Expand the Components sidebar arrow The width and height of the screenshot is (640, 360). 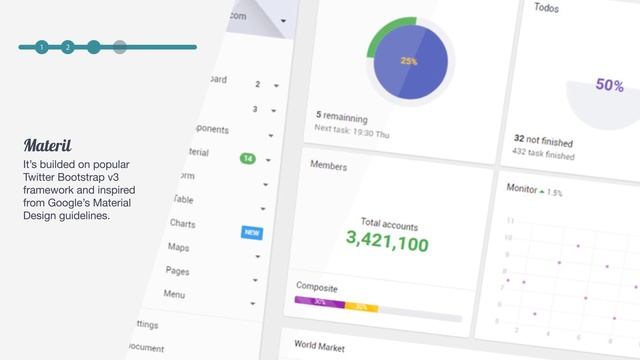click(271, 136)
